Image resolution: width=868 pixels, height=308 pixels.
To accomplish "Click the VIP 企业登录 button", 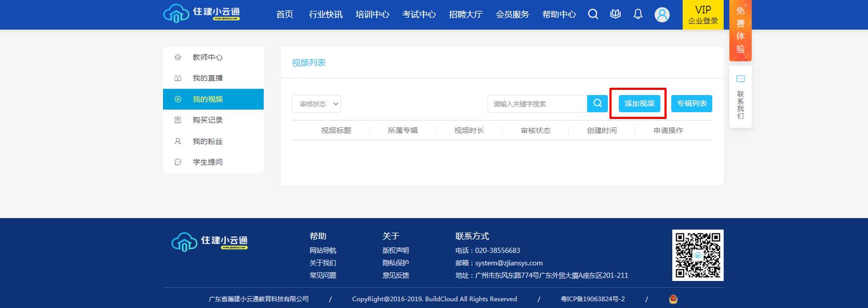I will pos(703,15).
